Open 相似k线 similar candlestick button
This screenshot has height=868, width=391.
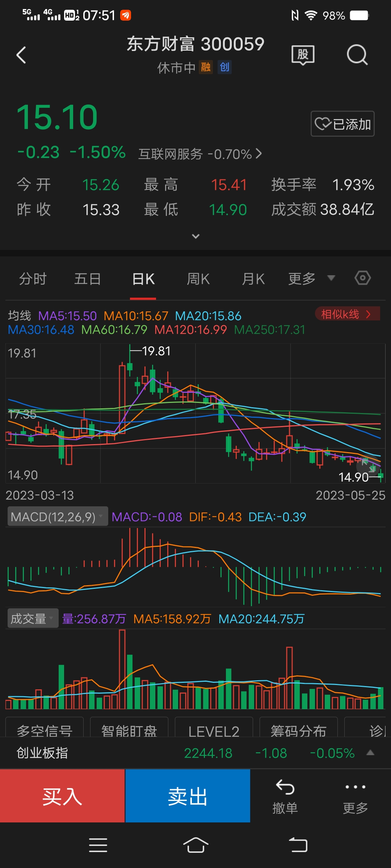pos(347,314)
